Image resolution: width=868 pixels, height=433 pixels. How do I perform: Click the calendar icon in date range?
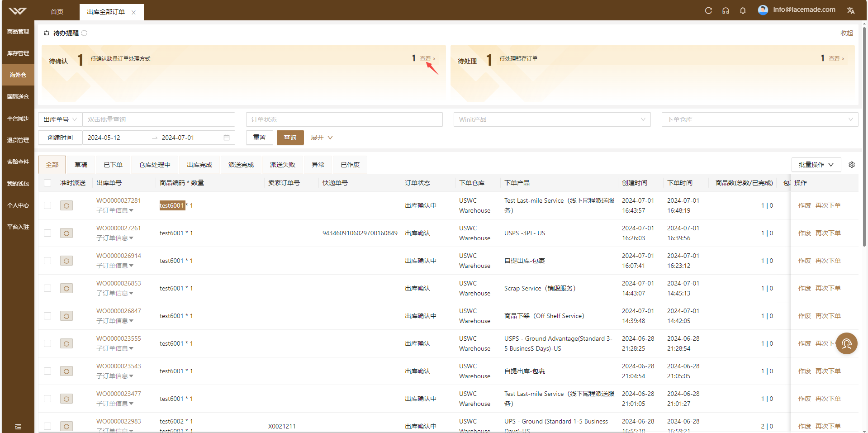click(227, 138)
